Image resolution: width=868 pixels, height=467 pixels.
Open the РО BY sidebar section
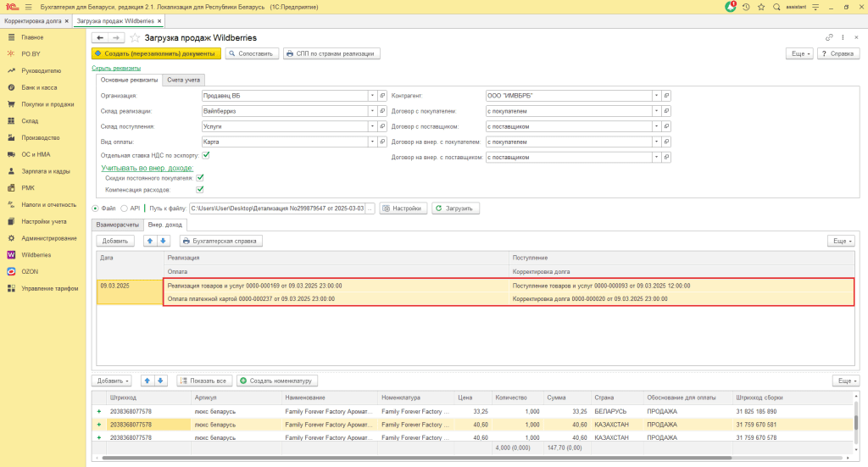click(x=31, y=53)
